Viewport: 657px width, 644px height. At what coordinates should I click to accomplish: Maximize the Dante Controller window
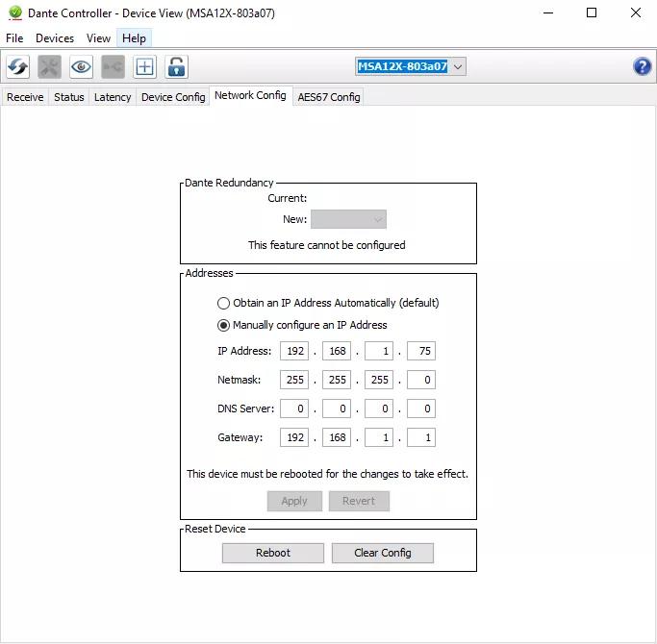592,12
